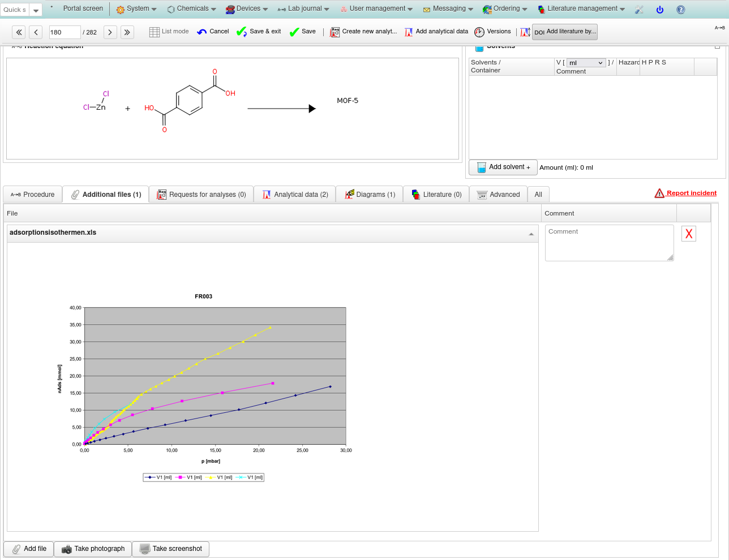Jump to last entry with double-right arrow
The width and height of the screenshot is (729, 560).
pyautogui.click(x=127, y=32)
